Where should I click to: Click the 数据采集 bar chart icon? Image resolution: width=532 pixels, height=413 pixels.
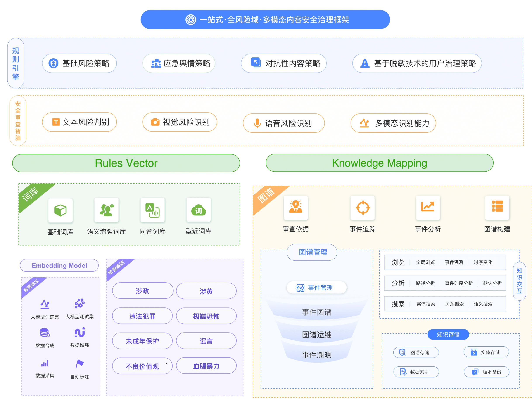pos(45,363)
